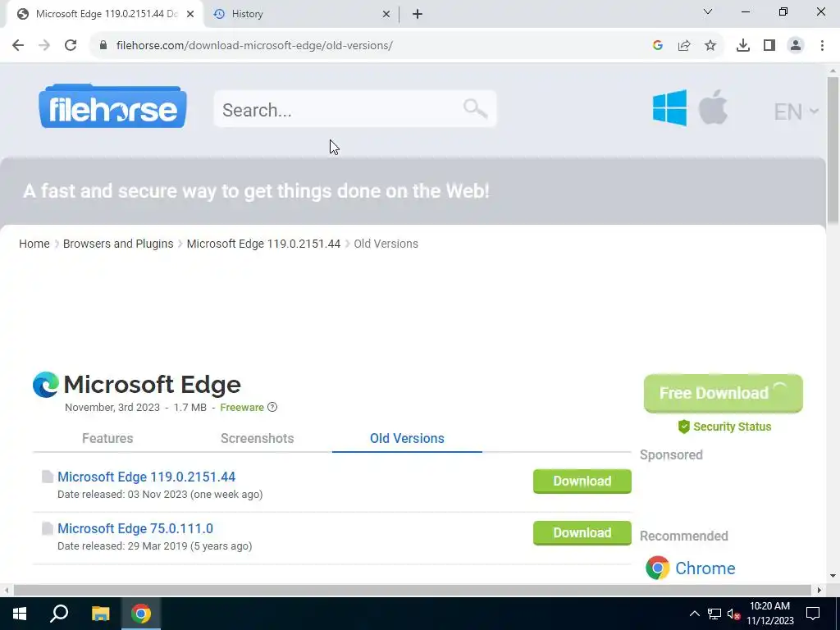Viewport: 840px width, 630px height.
Task: Switch to the History tab
Action: tap(302, 14)
